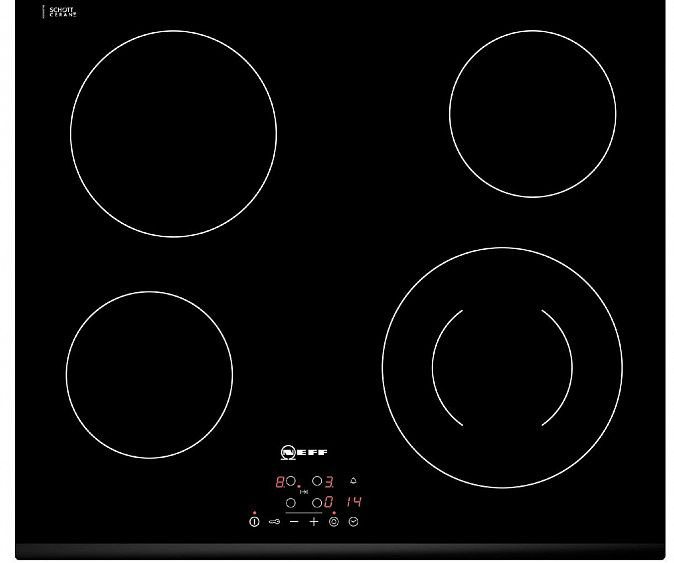Image resolution: width=674 pixels, height=563 pixels.
Task: Select the front-left zone selector circle
Action: 291,502
